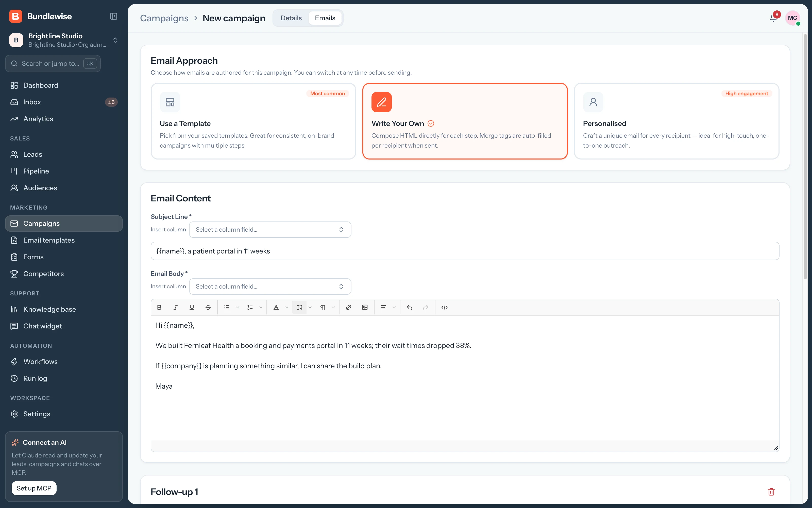Toggle bold formatting in email body
Screen dimensions: 812x508
[159, 307]
